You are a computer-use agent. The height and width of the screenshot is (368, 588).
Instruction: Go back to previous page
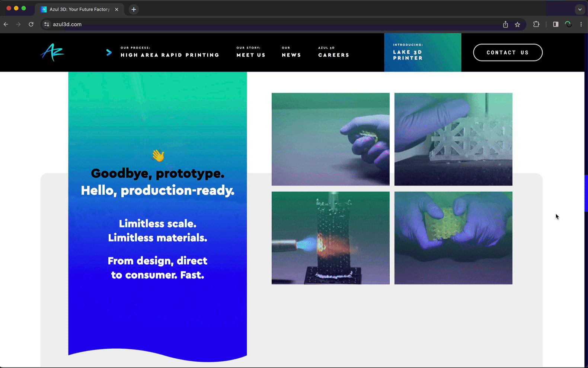pos(6,24)
